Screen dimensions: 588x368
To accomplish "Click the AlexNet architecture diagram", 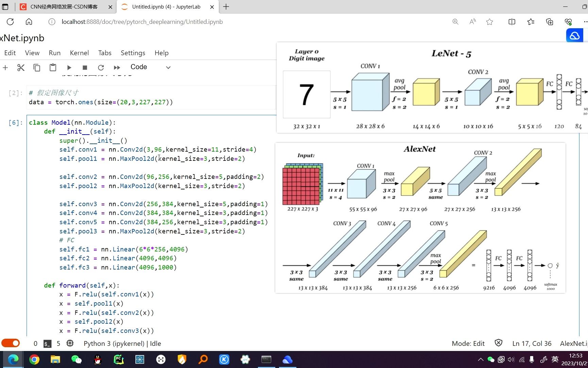I will (x=420, y=218).
